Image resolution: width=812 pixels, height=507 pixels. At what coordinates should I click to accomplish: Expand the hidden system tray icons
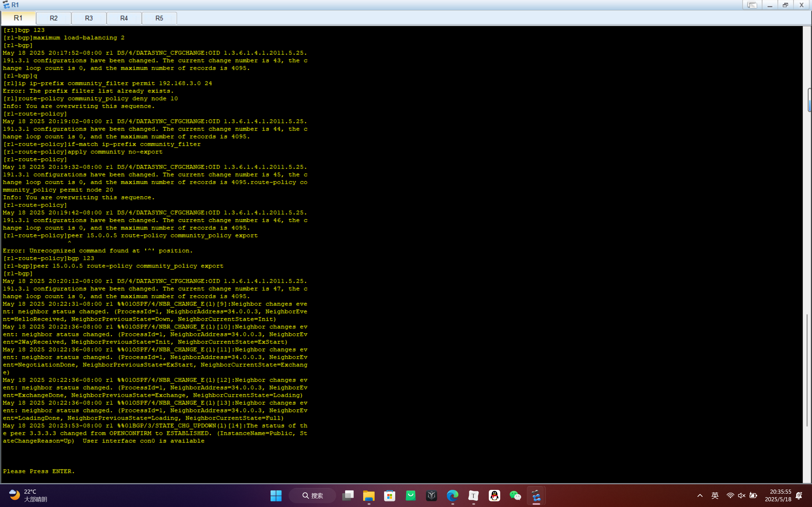coord(700,495)
